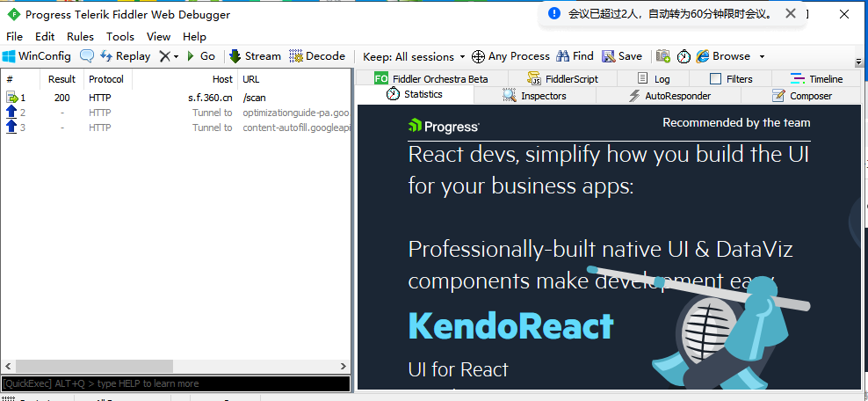Open the View menu
The width and height of the screenshot is (868, 401).
(x=158, y=37)
